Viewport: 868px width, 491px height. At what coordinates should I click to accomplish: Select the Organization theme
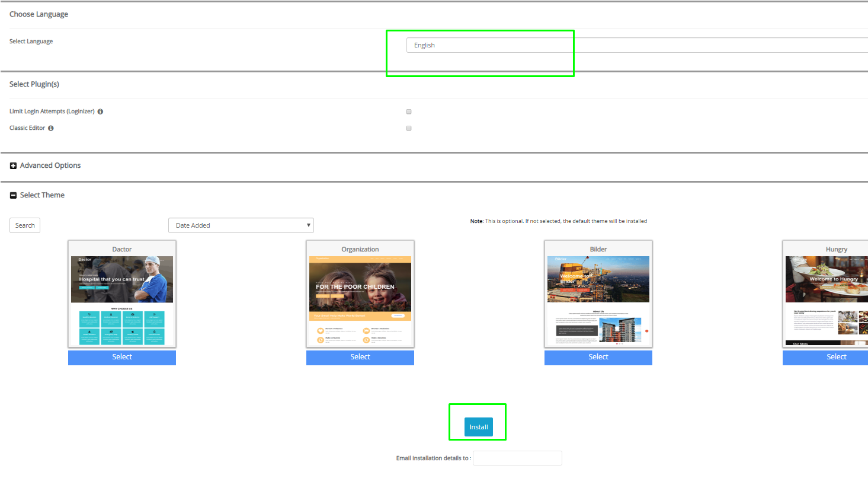(x=360, y=357)
